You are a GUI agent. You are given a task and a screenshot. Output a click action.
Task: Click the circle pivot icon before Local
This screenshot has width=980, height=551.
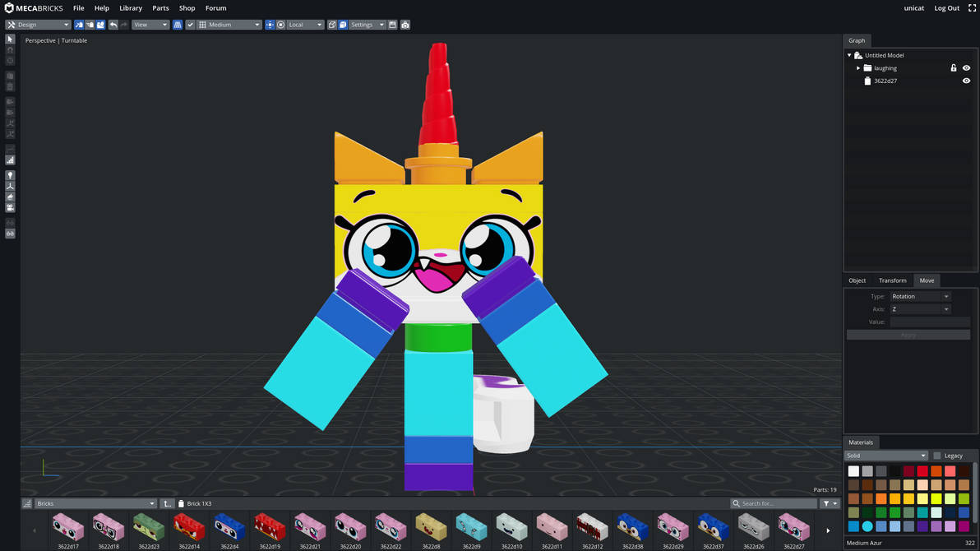(x=280, y=25)
